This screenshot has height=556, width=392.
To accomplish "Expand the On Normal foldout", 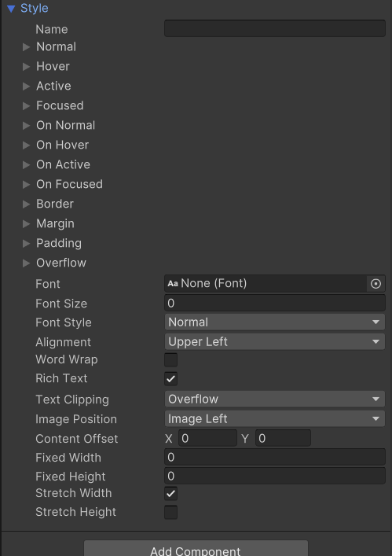I will pyautogui.click(x=26, y=126).
